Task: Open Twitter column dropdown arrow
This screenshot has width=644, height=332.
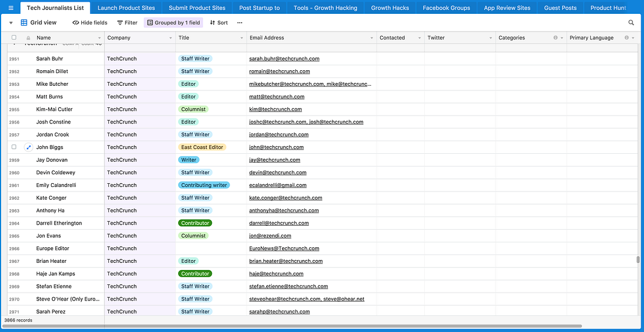Action: pos(490,38)
